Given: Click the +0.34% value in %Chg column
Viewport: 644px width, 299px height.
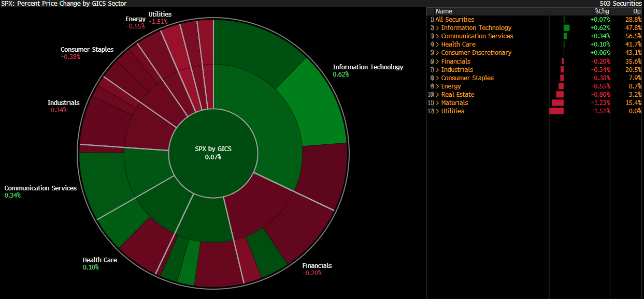Looking at the screenshot, I should (x=600, y=36).
